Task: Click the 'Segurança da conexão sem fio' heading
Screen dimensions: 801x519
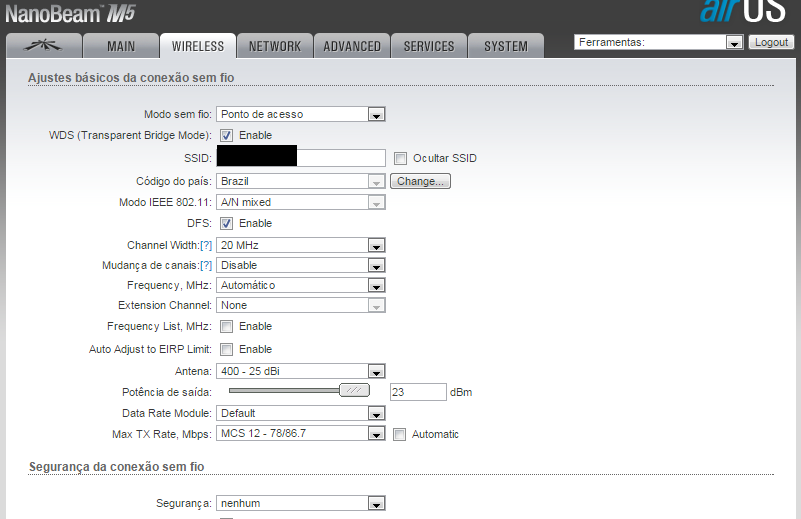Action: [116, 467]
